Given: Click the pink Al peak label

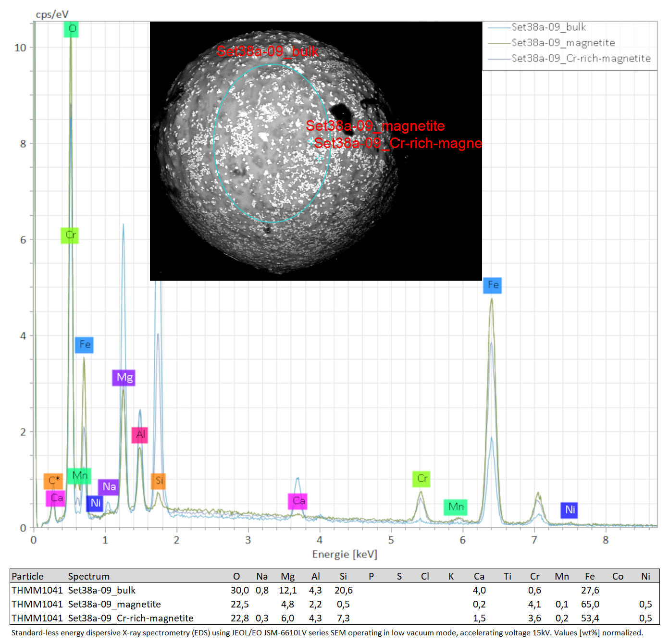Looking at the screenshot, I should (x=140, y=435).
